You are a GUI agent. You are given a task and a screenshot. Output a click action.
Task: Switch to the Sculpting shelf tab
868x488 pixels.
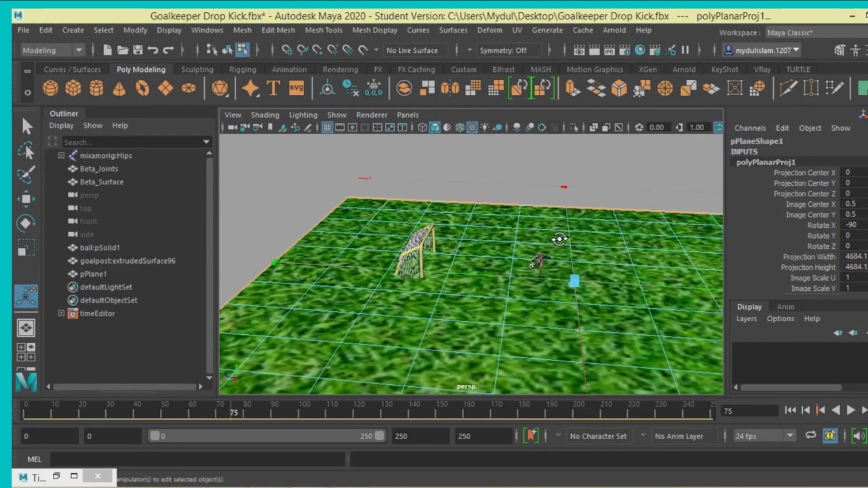(197, 69)
